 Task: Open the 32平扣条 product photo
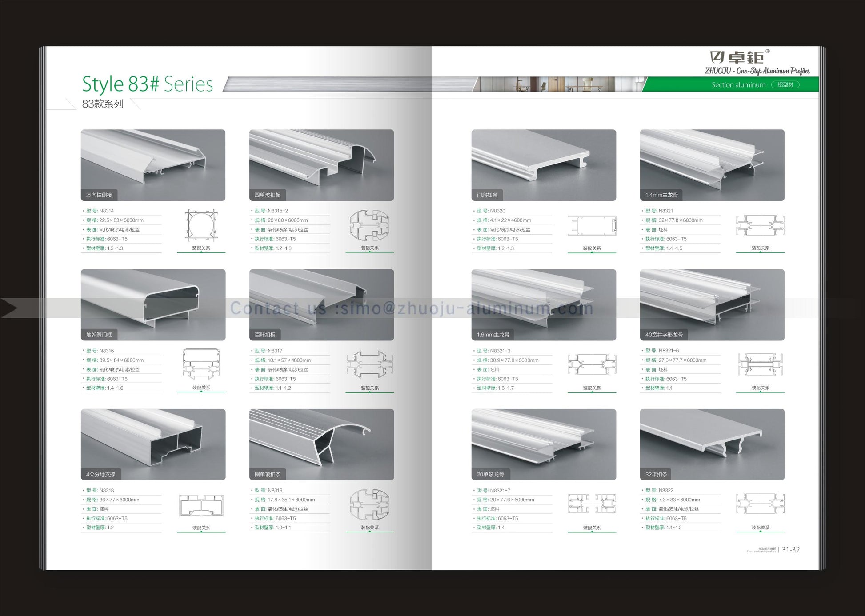click(x=712, y=444)
